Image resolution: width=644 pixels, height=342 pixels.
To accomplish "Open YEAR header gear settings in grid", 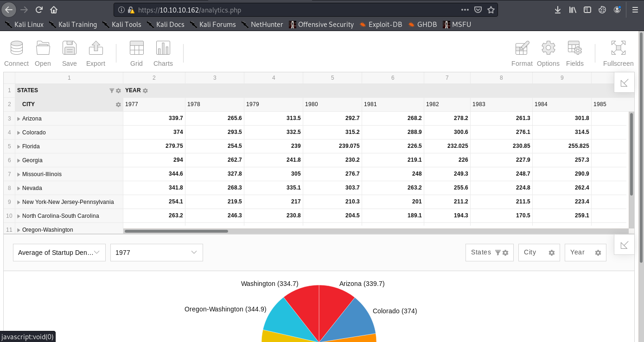I will [x=145, y=91].
